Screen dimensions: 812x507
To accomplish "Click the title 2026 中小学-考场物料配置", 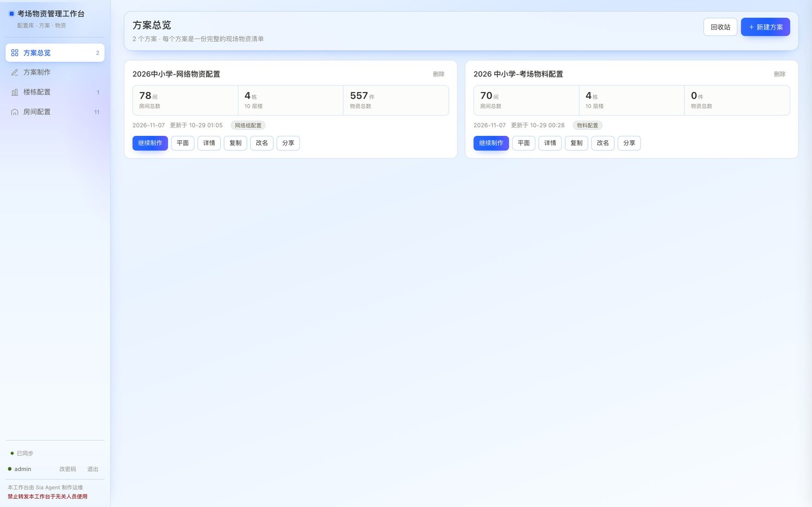I will [518, 74].
